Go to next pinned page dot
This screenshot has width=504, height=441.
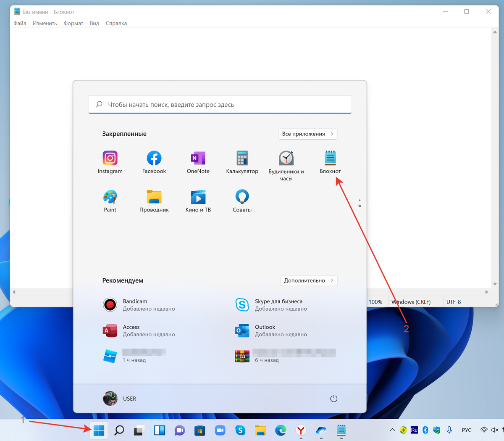coord(360,206)
